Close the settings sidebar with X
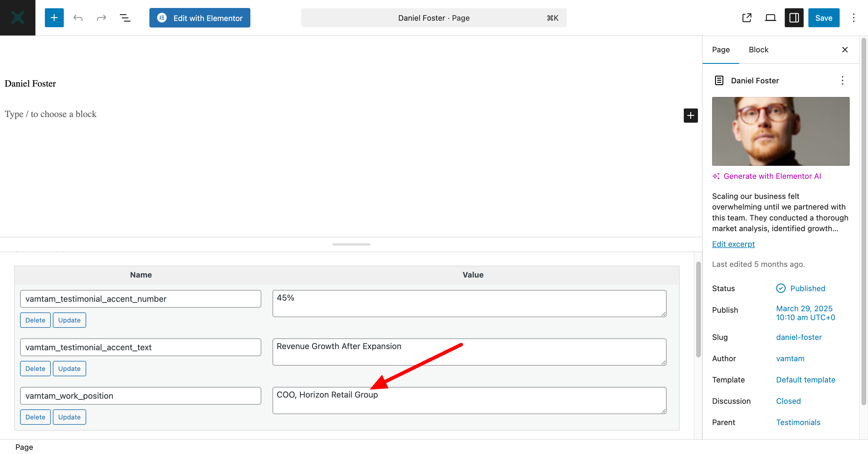 tap(845, 50)
